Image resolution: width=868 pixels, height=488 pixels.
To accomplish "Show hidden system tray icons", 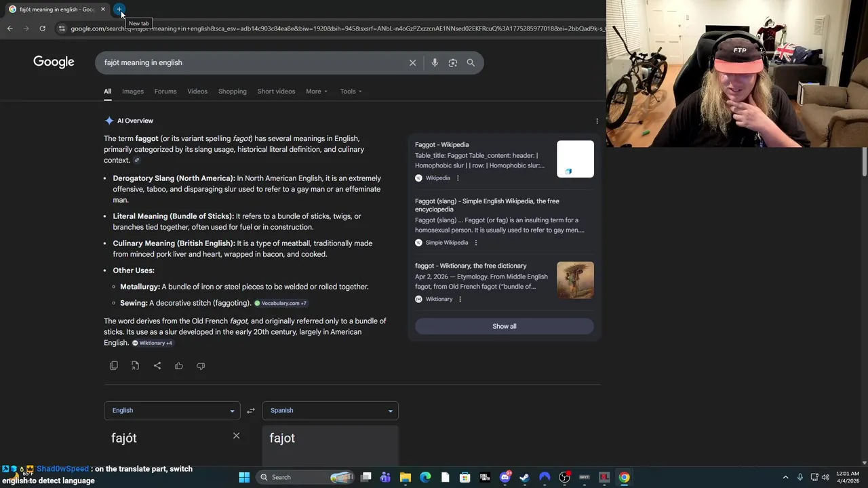I will 785,477.
